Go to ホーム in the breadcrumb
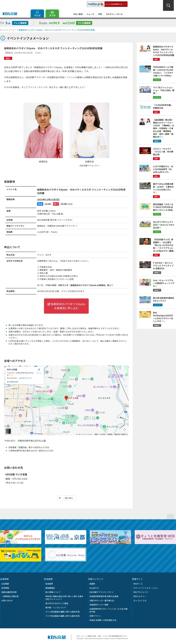176x644 pixels. point(3,30)
